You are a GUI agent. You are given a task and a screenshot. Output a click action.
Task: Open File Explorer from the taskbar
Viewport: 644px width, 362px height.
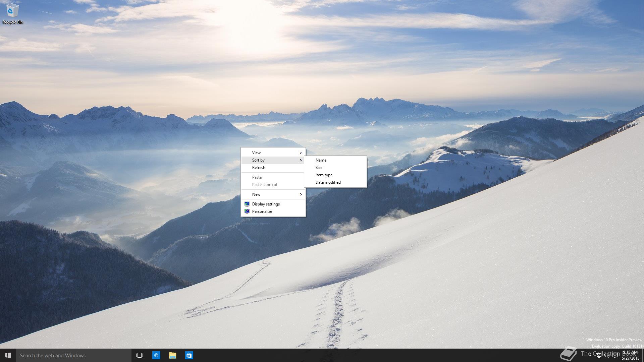(172, 355)
